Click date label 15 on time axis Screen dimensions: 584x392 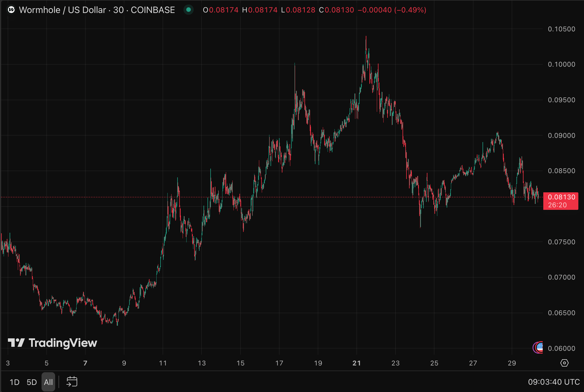(x=241, y=363)
